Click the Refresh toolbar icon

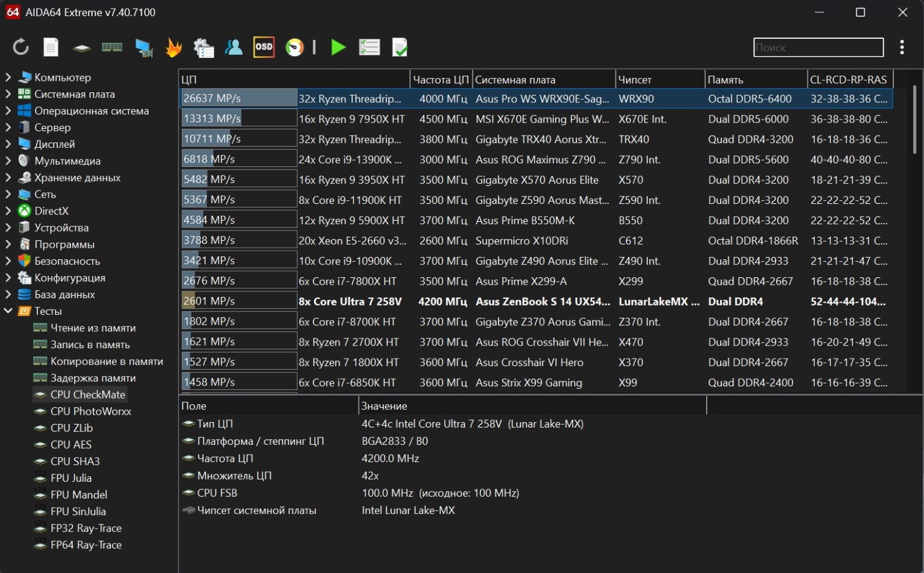pyautogui.click(x=21, y=47)
